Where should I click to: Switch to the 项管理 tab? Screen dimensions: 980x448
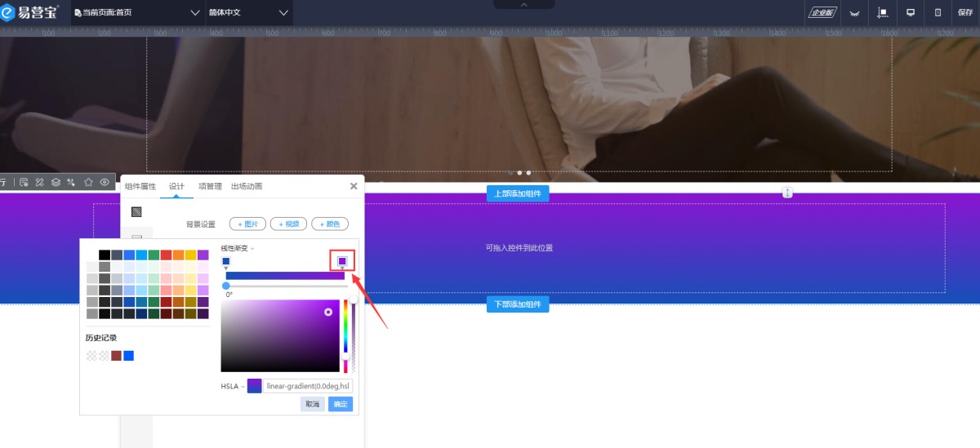click(x=210, y=186)
